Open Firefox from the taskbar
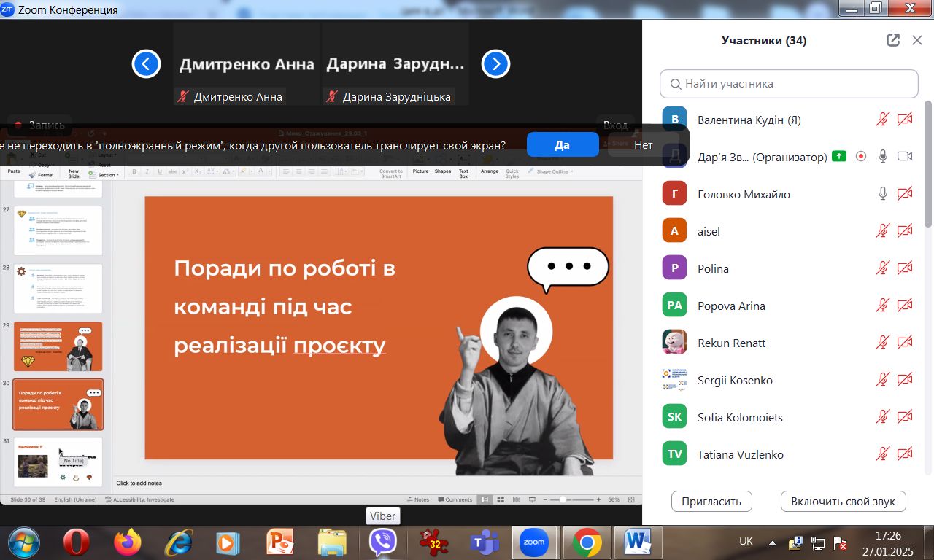Image resolution: width=934 pixels, height=560 pixels. click(x=128, y=542)
